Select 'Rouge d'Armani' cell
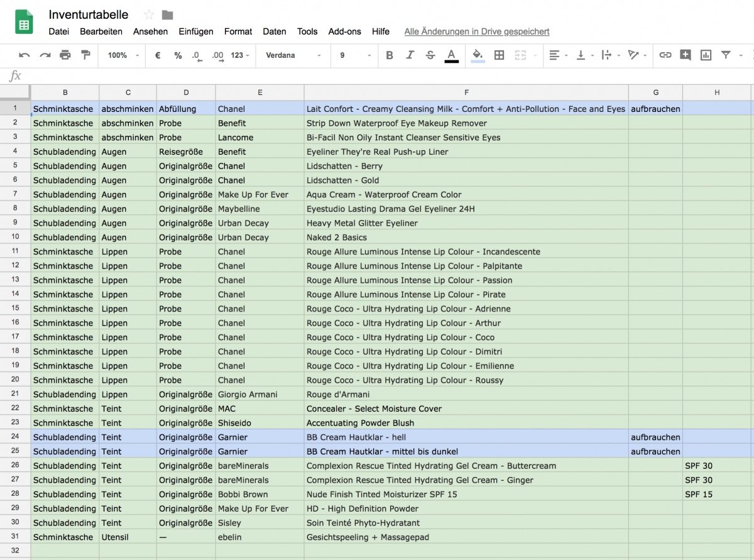Image resolution: width=754 pixels, height=560 pixels. click(466, 395)
